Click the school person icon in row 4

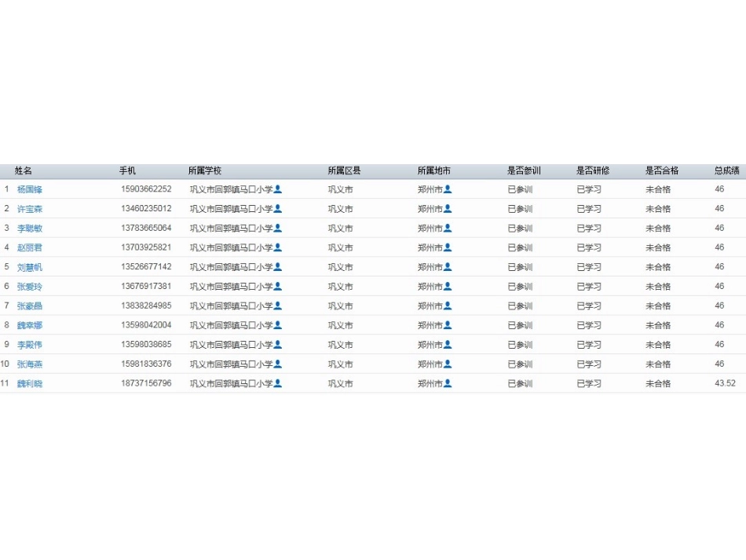(x=278, y=247)
